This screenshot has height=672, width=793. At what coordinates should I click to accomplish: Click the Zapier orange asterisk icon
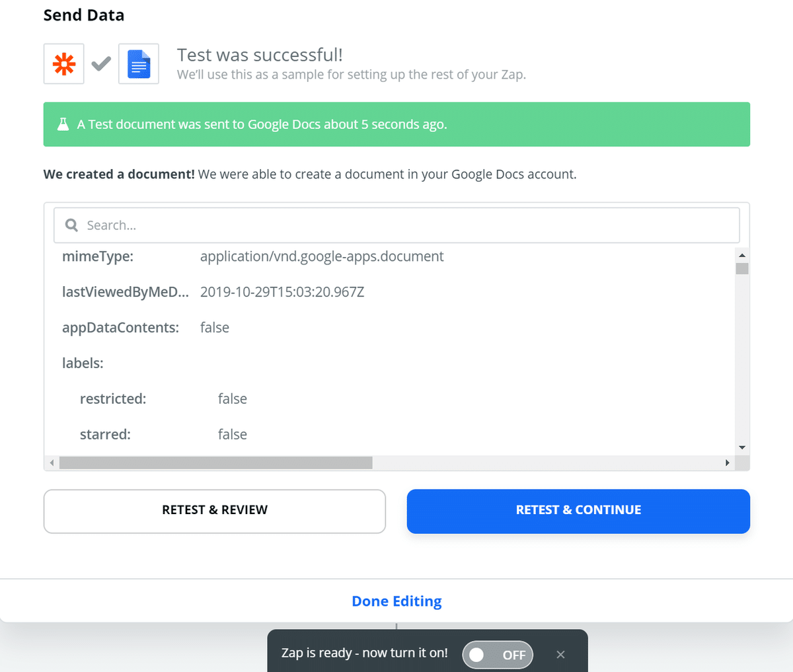click(64, 64)
